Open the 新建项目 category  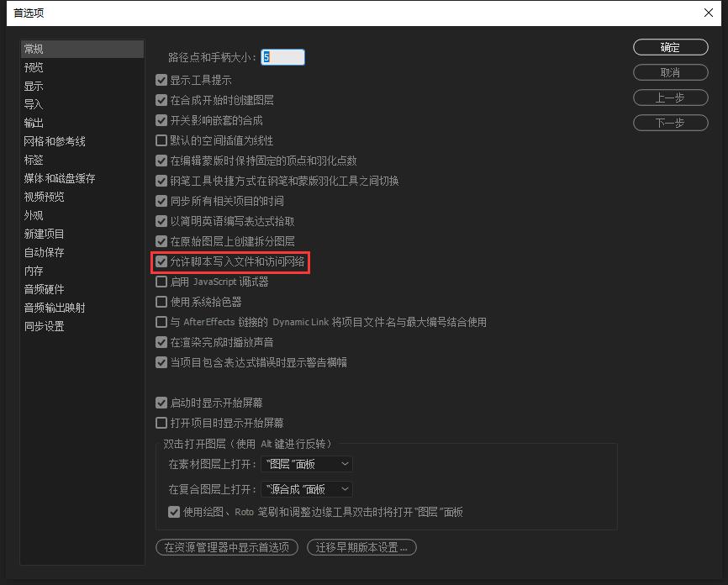pos(44,234)
